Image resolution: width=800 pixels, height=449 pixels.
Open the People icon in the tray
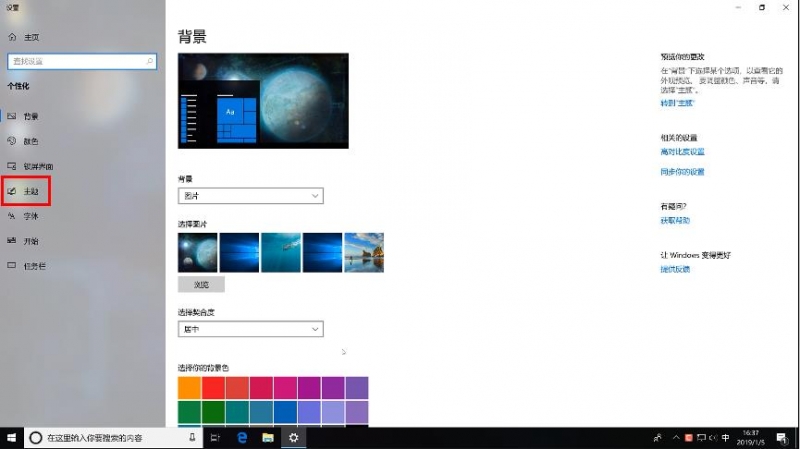(658, 438)
